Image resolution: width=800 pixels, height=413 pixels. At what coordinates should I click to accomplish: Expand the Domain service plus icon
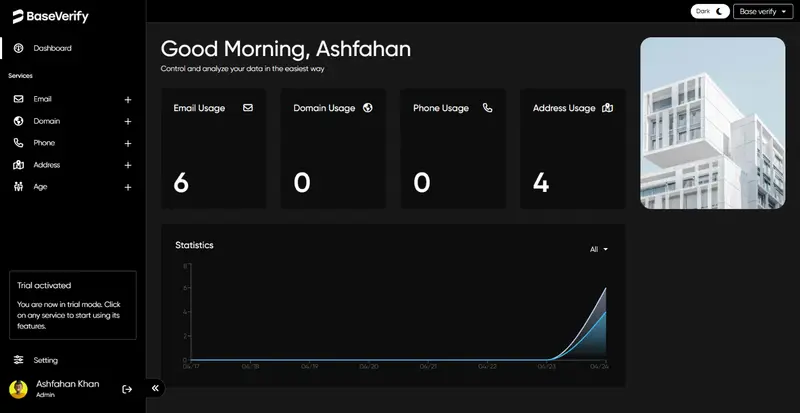[127, 122]
